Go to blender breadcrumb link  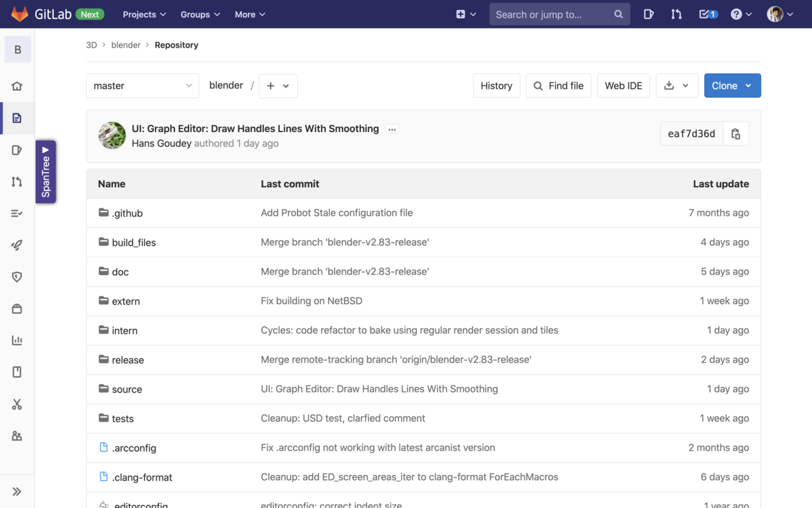[x=126, y=45]
